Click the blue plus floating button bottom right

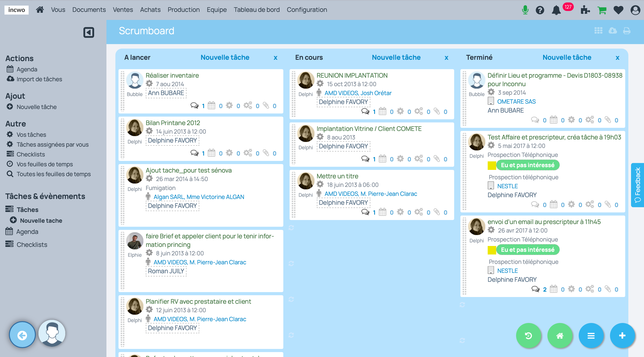tap(622, 336)
